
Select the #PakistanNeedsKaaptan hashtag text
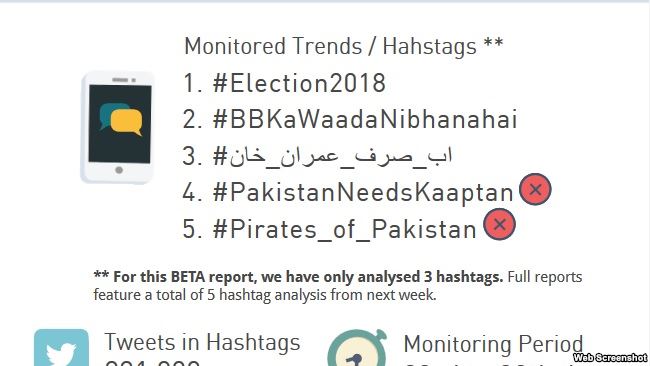[x=363, y=193]
